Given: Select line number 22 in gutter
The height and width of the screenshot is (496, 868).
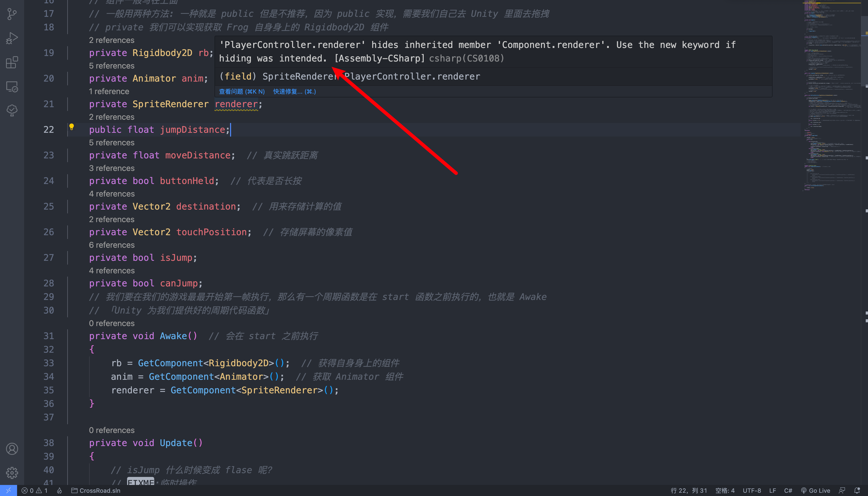Looking at the screenshot, I should [49, 130].
